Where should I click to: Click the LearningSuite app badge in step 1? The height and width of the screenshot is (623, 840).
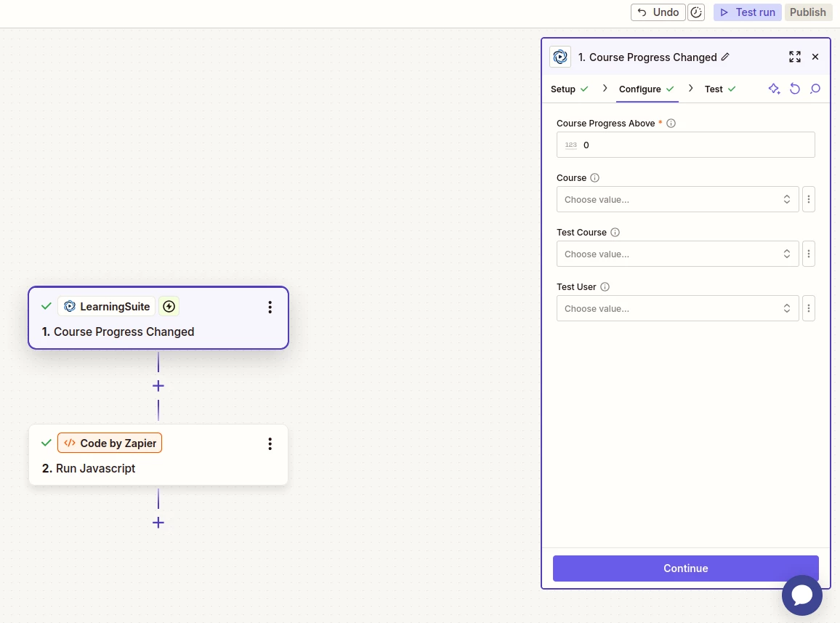[x=107, y=307]
